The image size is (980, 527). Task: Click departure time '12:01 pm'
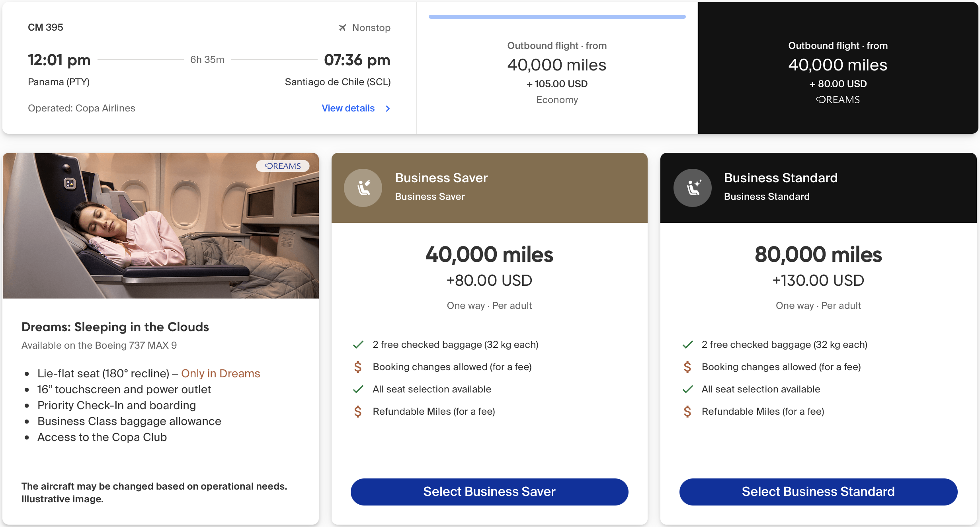(59, 60)
